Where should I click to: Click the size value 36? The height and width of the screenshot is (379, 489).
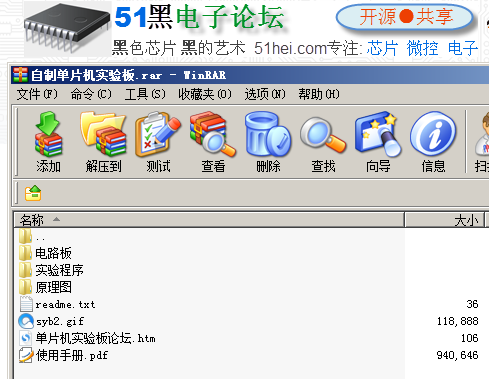(x=472, y=304)
